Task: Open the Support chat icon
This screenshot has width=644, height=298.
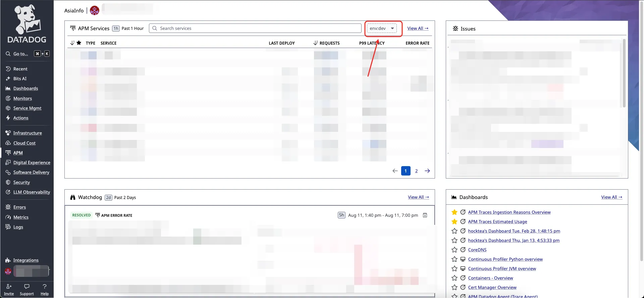Action: point(27,287)
